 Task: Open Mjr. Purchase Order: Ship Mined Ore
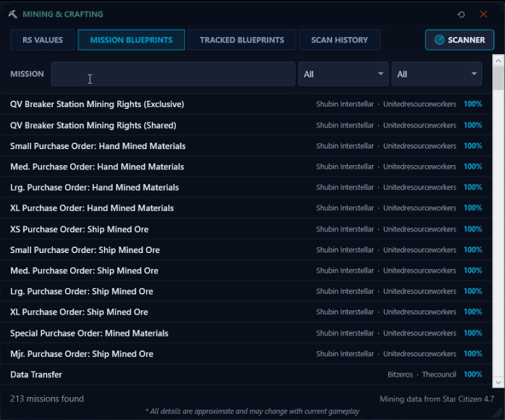pos(246,354)
